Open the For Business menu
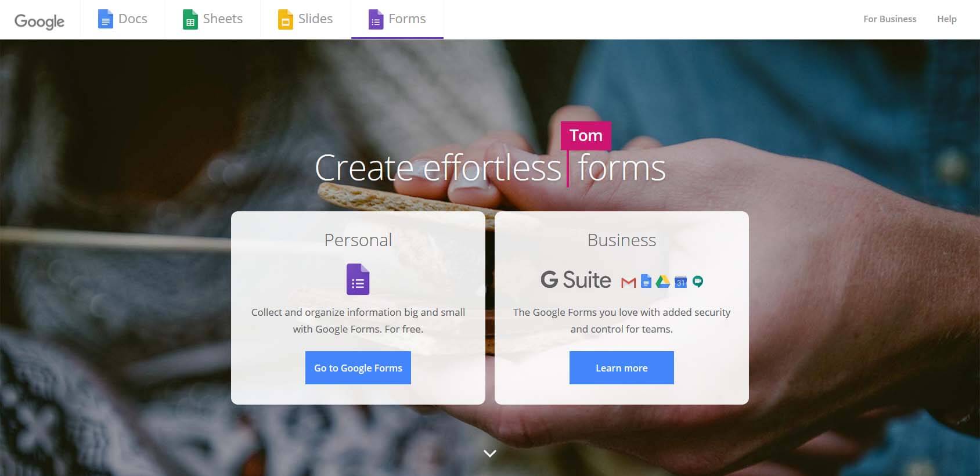The image size is (980, 476). [x=889, y=19]
